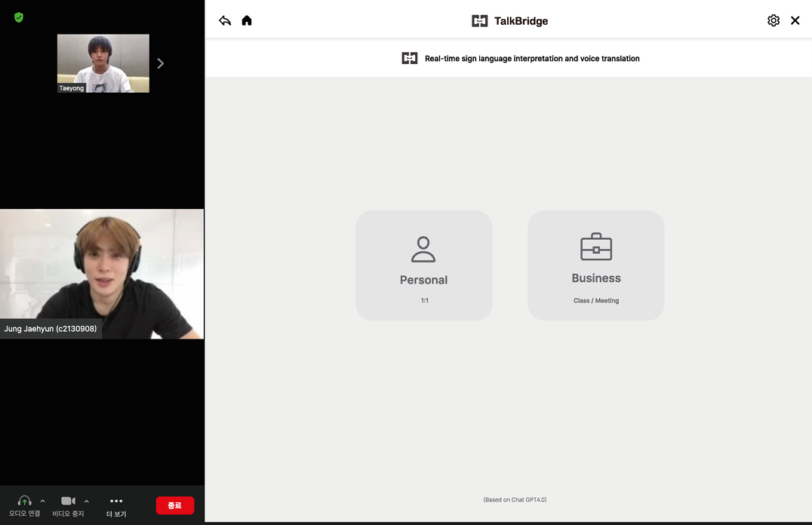Expand audio options caret
The image size is (812, 525).
42,501
